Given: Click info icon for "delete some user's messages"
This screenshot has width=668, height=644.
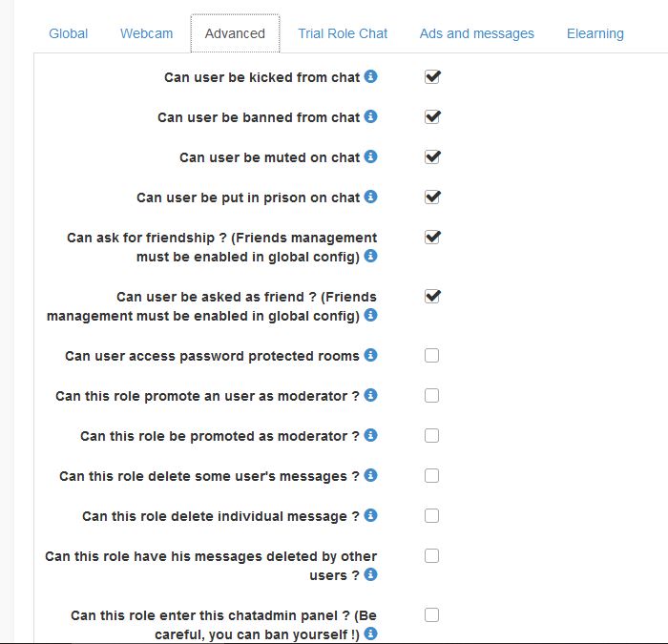Looking at the screenshot, I should pyautogui.click(x=371, y=475).
